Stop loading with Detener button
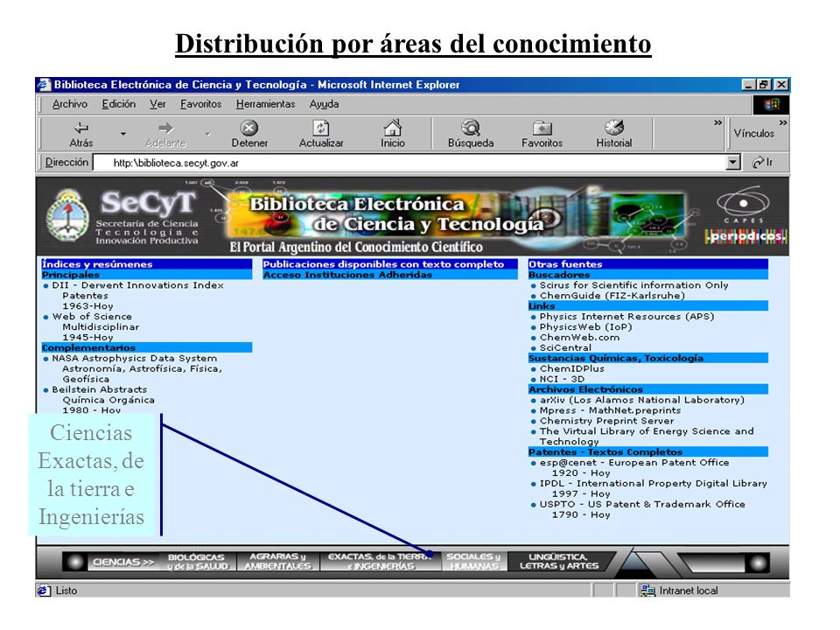 [249, 133]
